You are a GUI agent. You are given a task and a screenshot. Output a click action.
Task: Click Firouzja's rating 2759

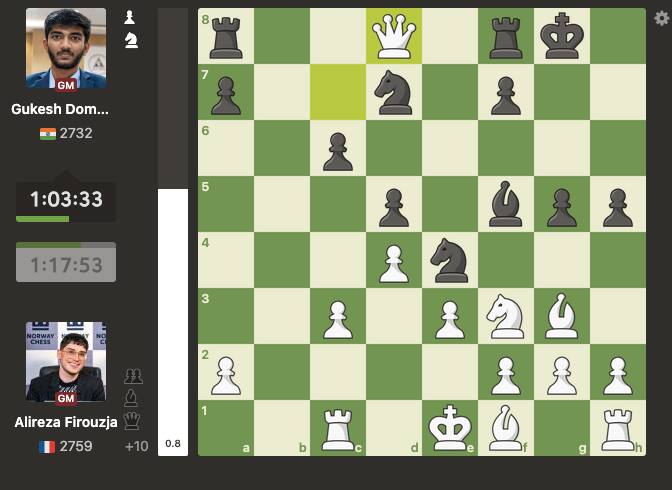pyautogui.click(x=76, y=446)
